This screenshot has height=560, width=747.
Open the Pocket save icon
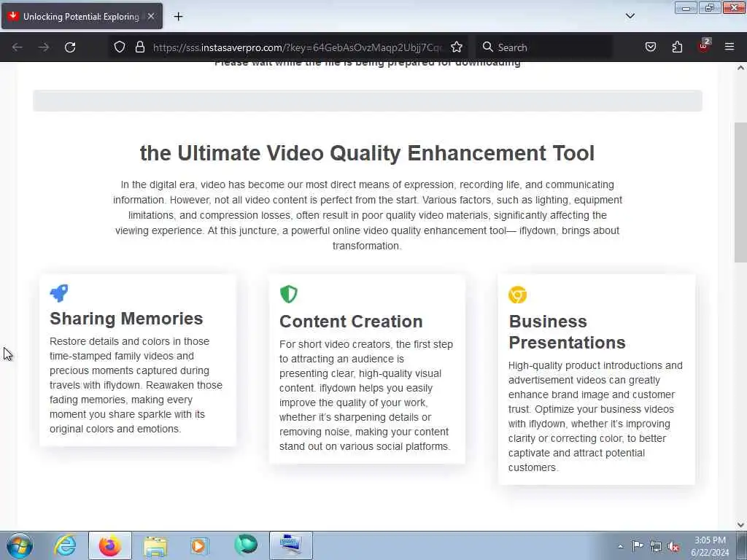(x=650, y=47)
